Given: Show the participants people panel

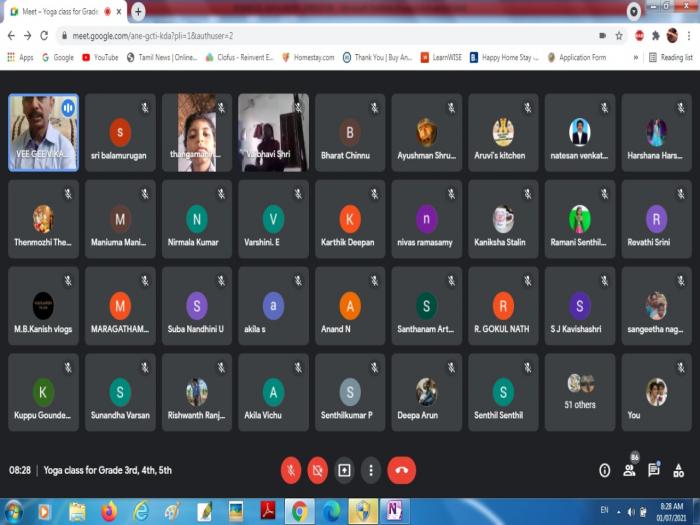Looking at the screenshot, I should click(629, 470).
